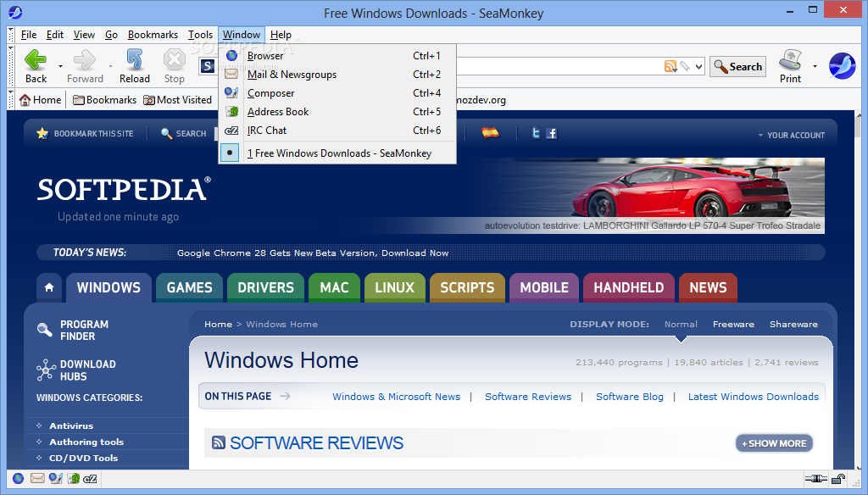
Task: Click the Spanish flag language icon
Action: pyautogui.click(x=490, y=133)
